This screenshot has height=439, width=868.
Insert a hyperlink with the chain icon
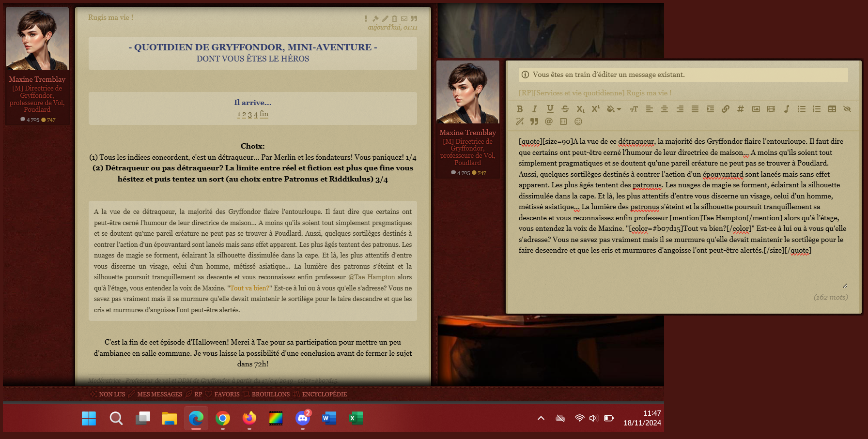pos(726,109)
